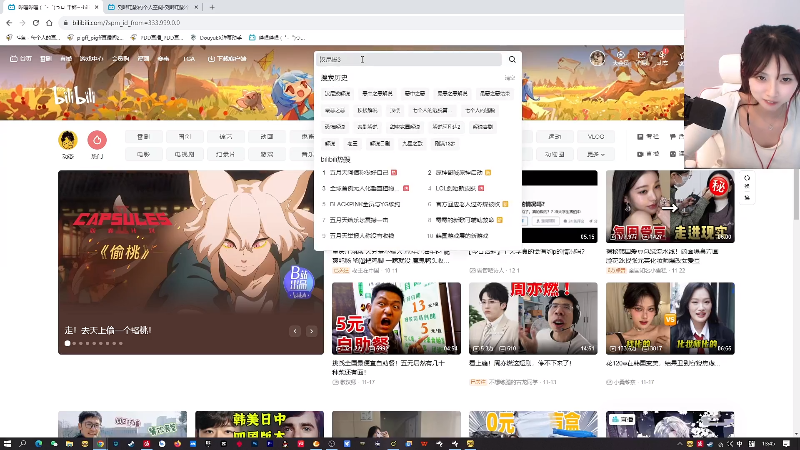Open the 5元自助餐 video thumbnail
Viewport: 800px width, 450px height.
[396, 318]
